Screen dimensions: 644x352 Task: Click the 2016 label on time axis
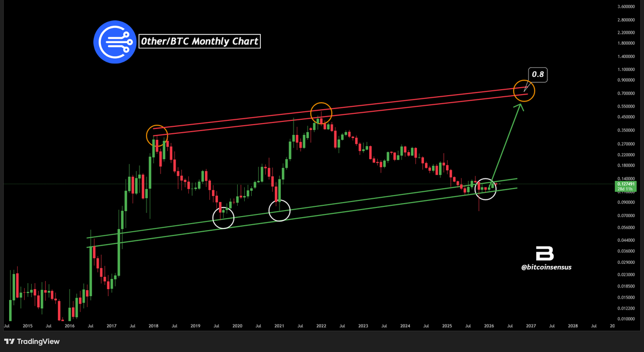(x=69, y=326)
